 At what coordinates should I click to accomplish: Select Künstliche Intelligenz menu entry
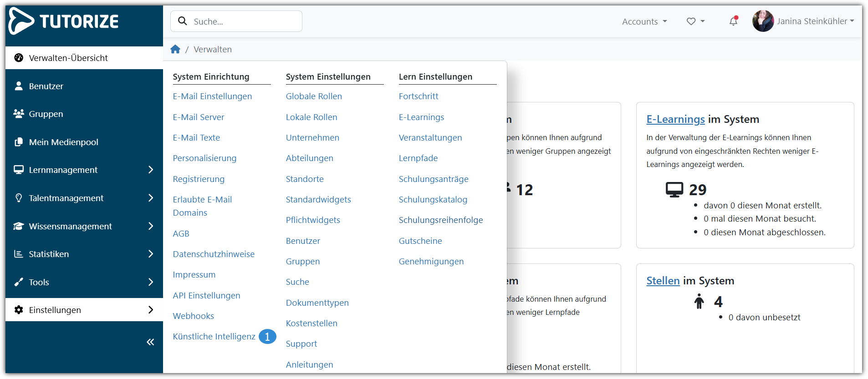[214, 337]
